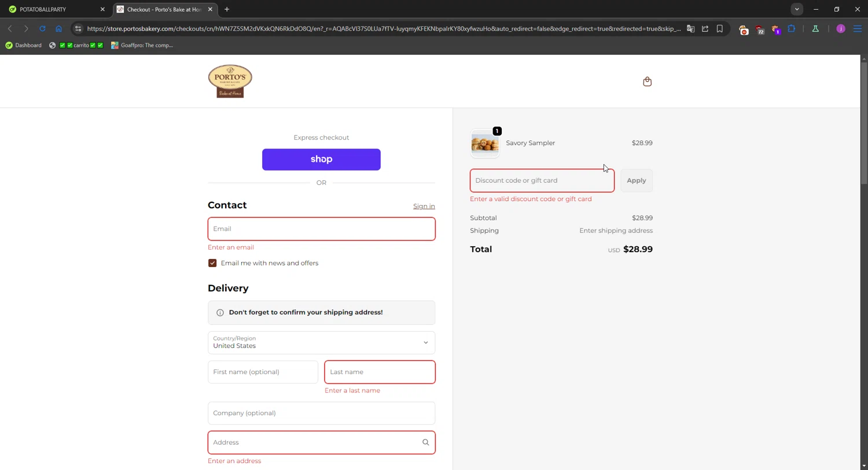Open site information icon in address bar
Screen dimensions: 868x470
[78, 28]
